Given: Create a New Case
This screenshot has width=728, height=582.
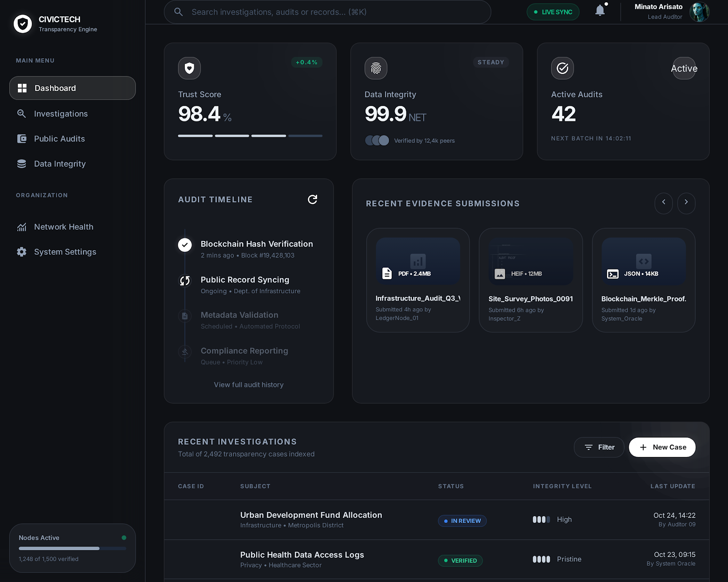Looking at the screenshot, I should pos(662,447).
